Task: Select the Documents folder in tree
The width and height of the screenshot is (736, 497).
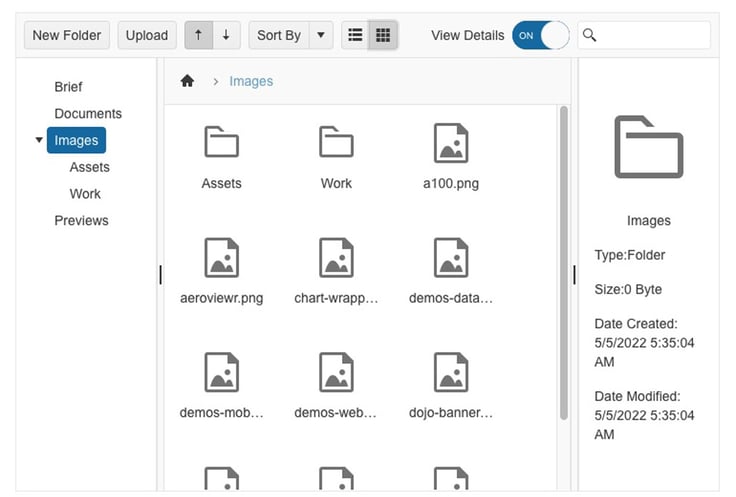Action: 88,114
